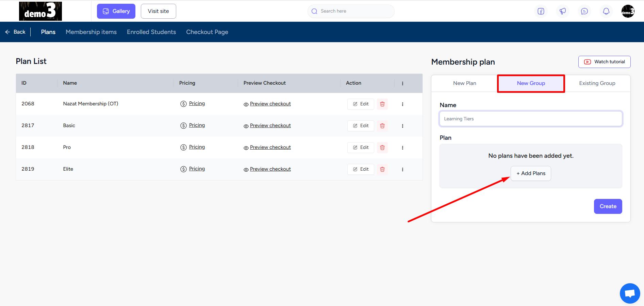Click the Watch tutorial button
Screen dimensions: 644x306
(605, 62)
